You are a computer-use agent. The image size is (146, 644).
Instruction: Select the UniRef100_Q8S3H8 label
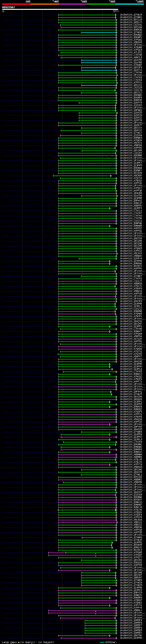pyautogui.click(x=131, y=572)
